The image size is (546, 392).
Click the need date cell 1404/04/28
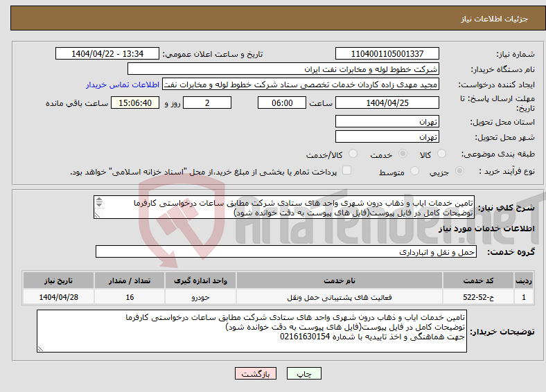click(58, 297)
